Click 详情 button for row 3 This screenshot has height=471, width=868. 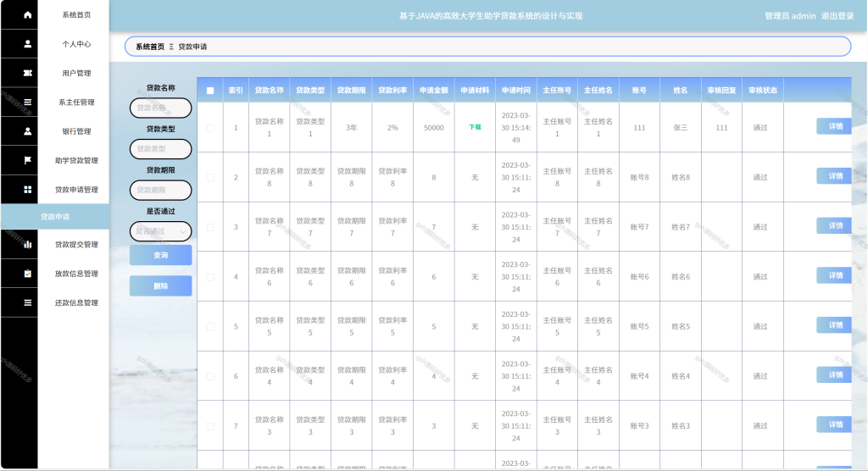[x=834, y=226]
